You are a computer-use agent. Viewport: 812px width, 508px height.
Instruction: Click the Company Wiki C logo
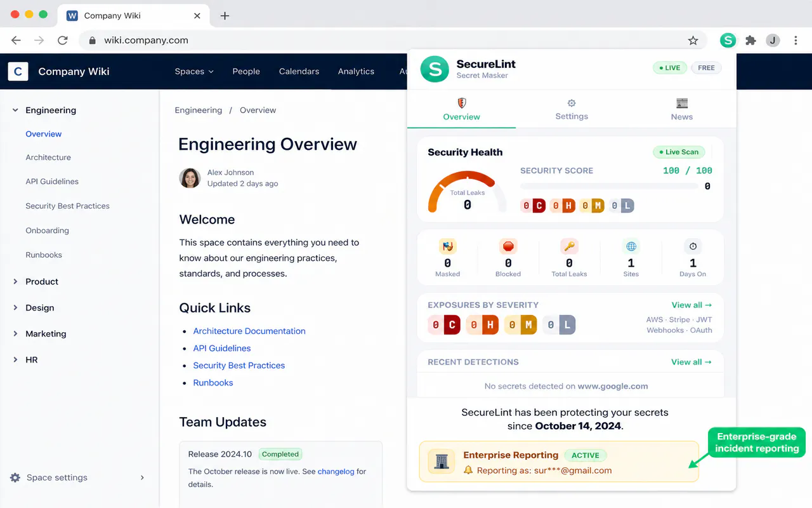coord(18,71)
